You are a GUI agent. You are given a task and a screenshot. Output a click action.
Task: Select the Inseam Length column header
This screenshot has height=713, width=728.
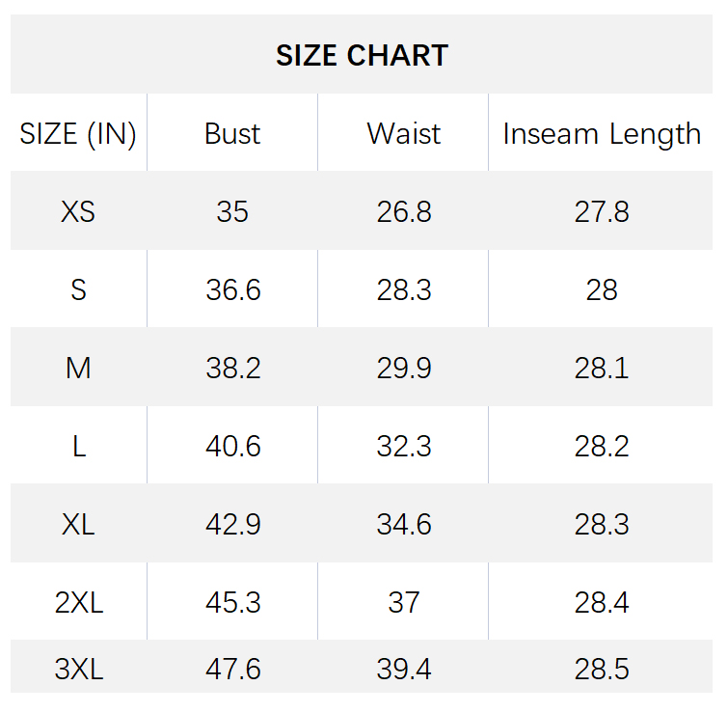(602, 134)
